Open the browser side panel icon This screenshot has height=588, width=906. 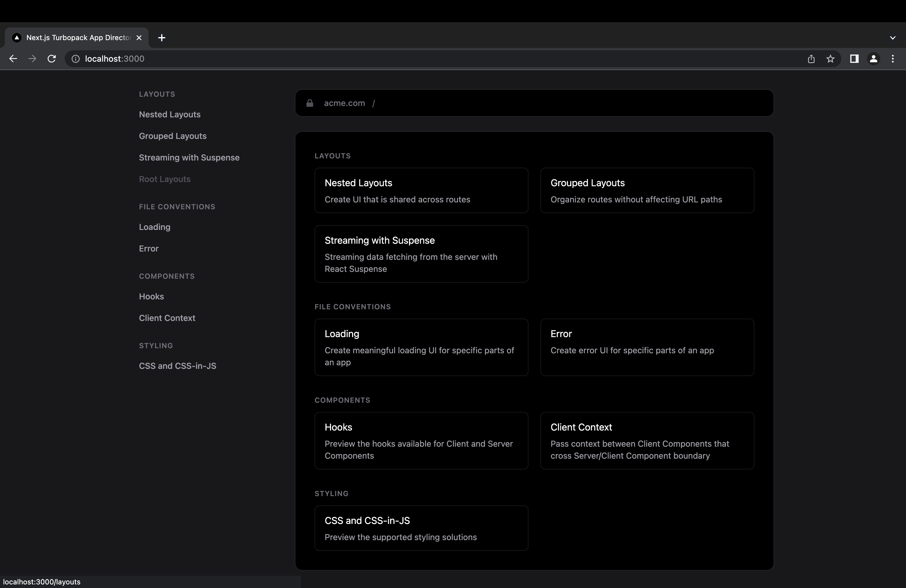[x=854, y=59]
